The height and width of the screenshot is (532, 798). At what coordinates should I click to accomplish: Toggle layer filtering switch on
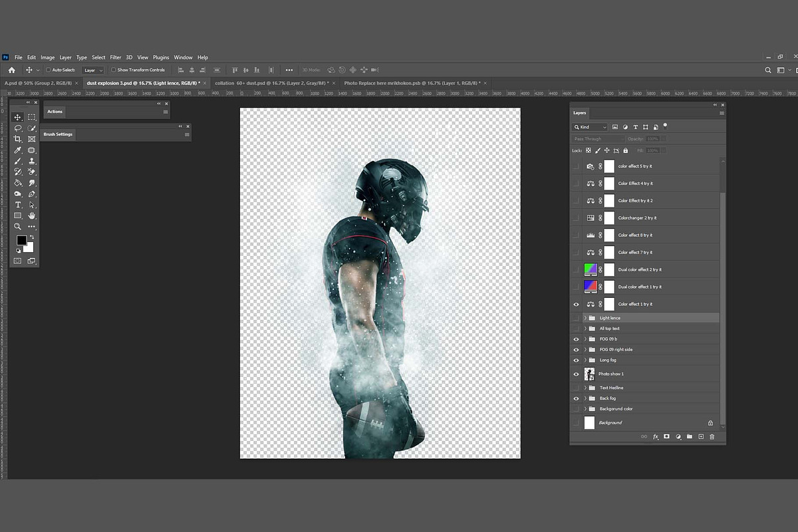click(665, 126)
